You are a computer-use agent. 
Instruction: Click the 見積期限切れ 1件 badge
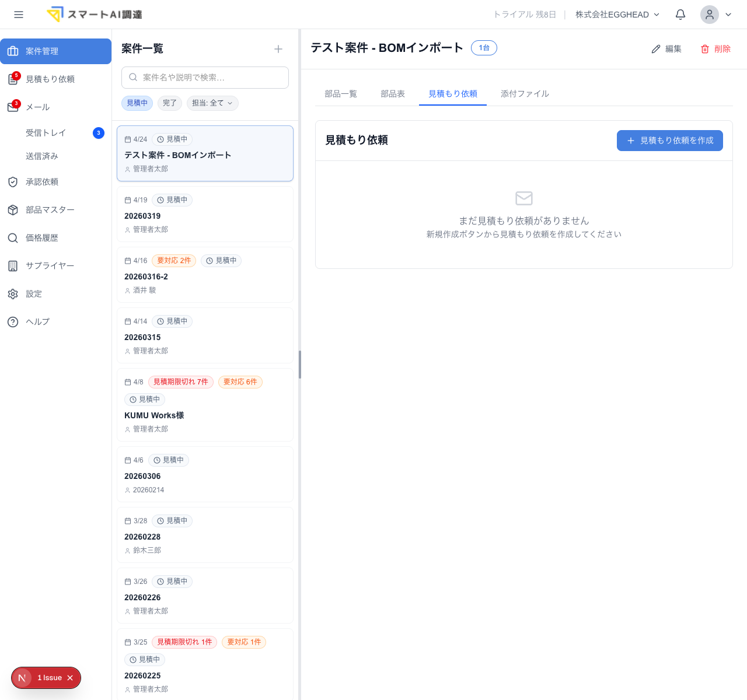(x=184, y=642)
